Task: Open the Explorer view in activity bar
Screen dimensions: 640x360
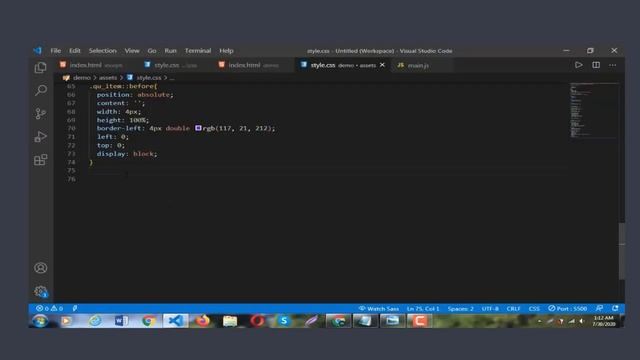Action: click(x=40, y=67)
